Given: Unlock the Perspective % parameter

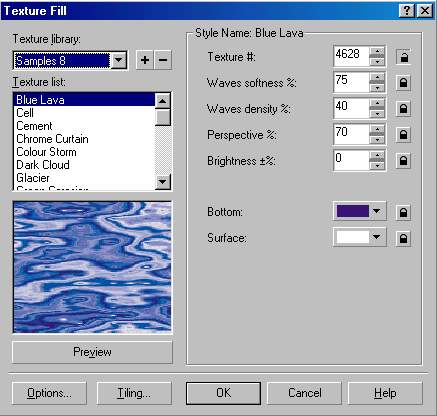Looking at the screenshot, I should click(403, 135).
